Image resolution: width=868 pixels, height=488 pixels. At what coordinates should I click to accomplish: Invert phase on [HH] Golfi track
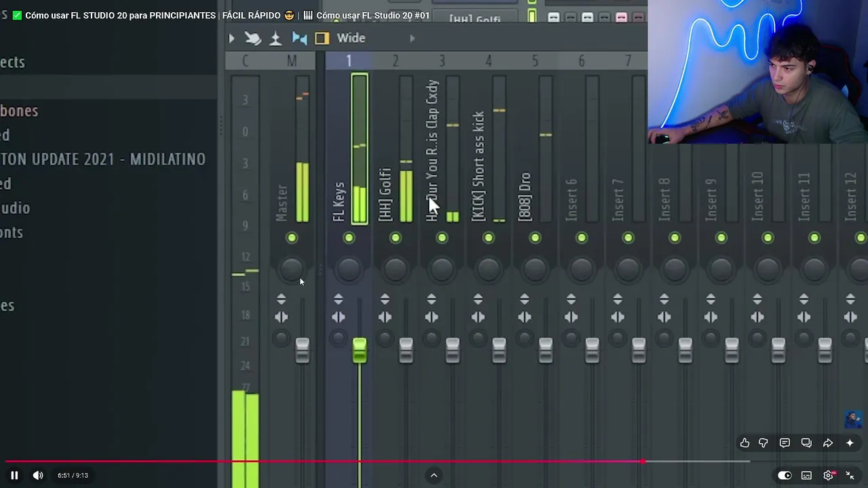point(385,299)
